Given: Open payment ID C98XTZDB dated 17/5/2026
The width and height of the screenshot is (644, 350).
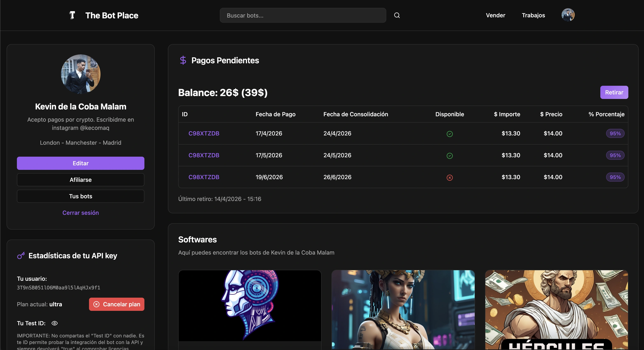Looking at the screenshot, I should pos(204,155).
